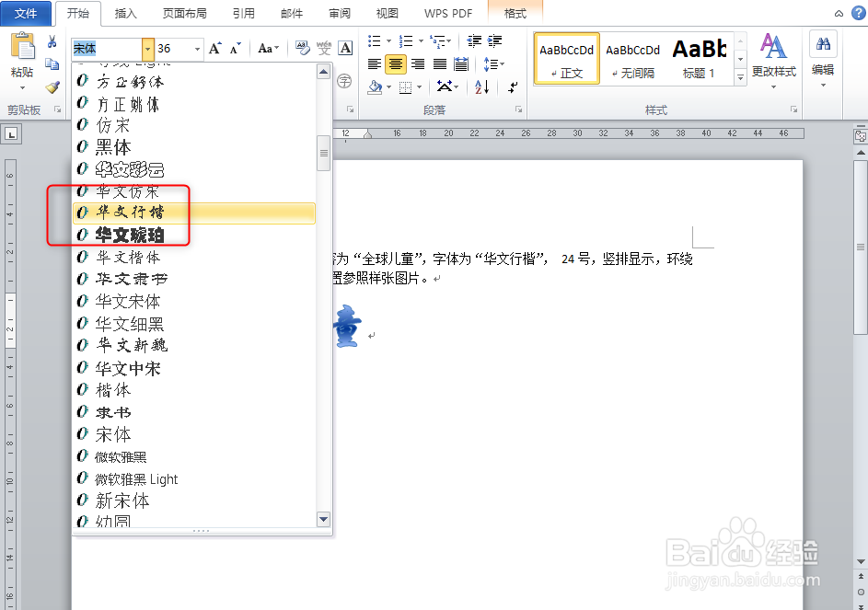Switch to the 审阅 ribbon tab

point(339,14)
